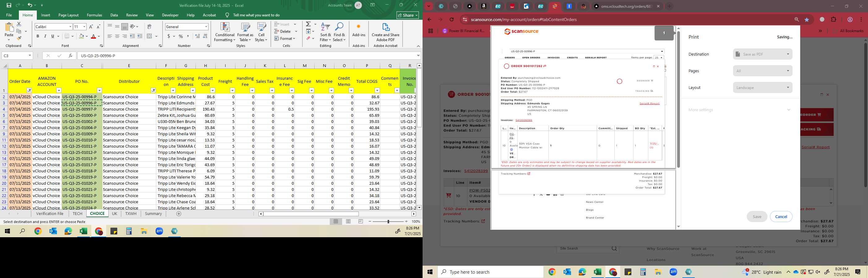Select Page Break Preview view icon
868x278 pixels.
(361, 221)
